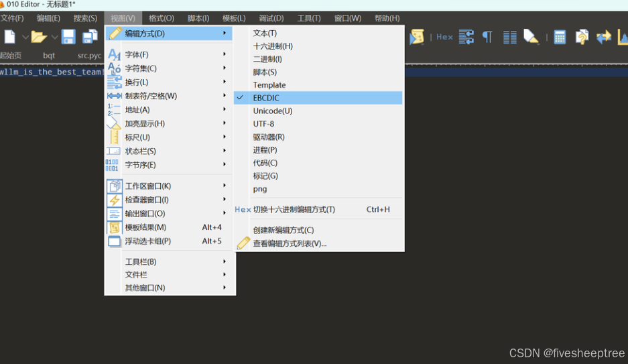The width and height of the screenshot is (628, 364).
Task: Open the 搜索(S) menu
Action: pyautogui.click(x=85, y=18)
